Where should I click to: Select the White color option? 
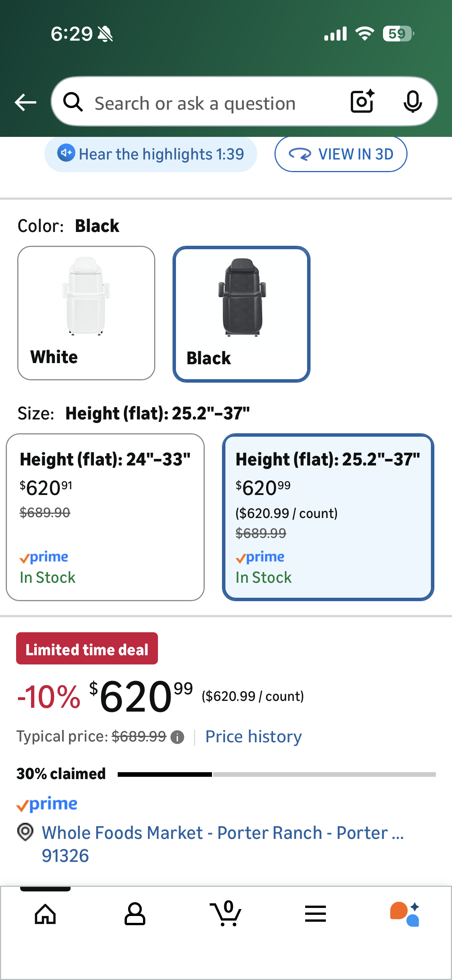[86, 313]
